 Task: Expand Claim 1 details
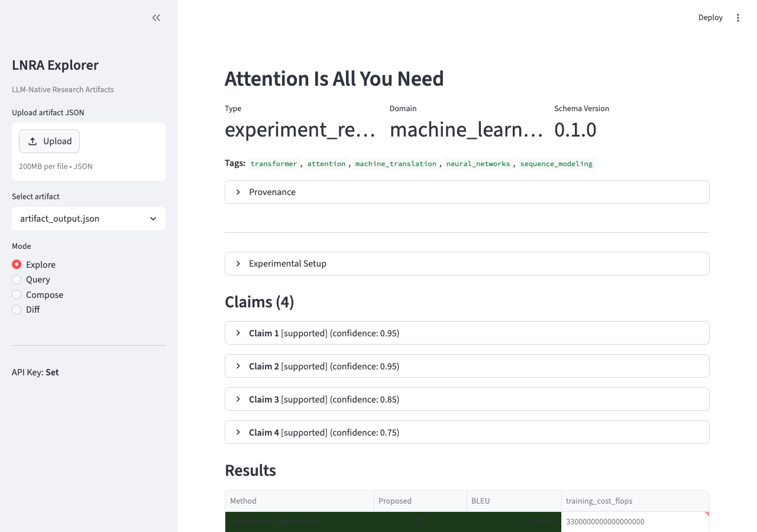[467, 333]
